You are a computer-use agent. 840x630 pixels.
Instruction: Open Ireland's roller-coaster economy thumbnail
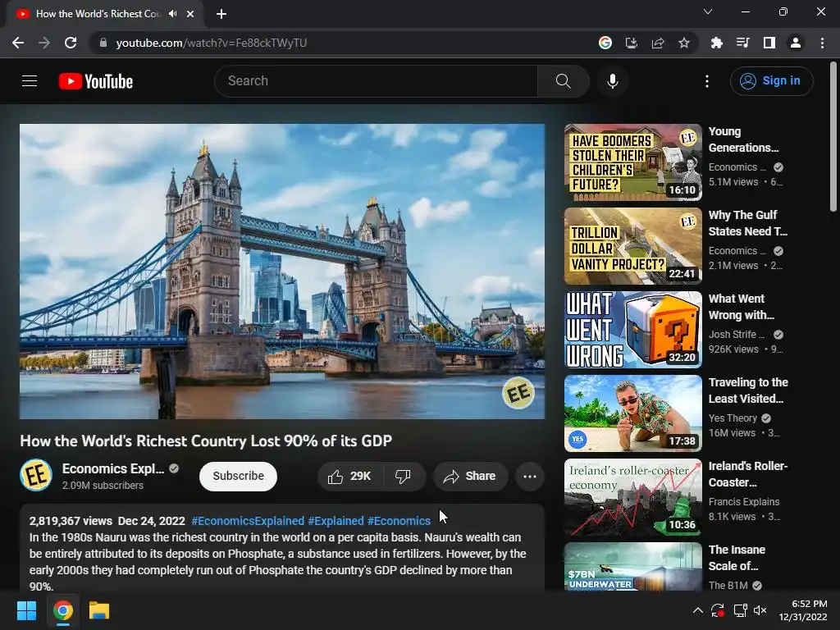point(632,496)
